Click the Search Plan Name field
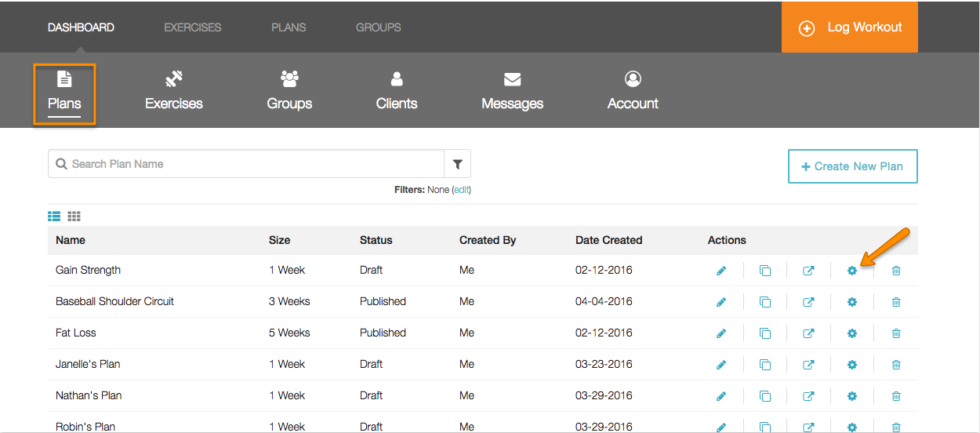 point(251,164)
